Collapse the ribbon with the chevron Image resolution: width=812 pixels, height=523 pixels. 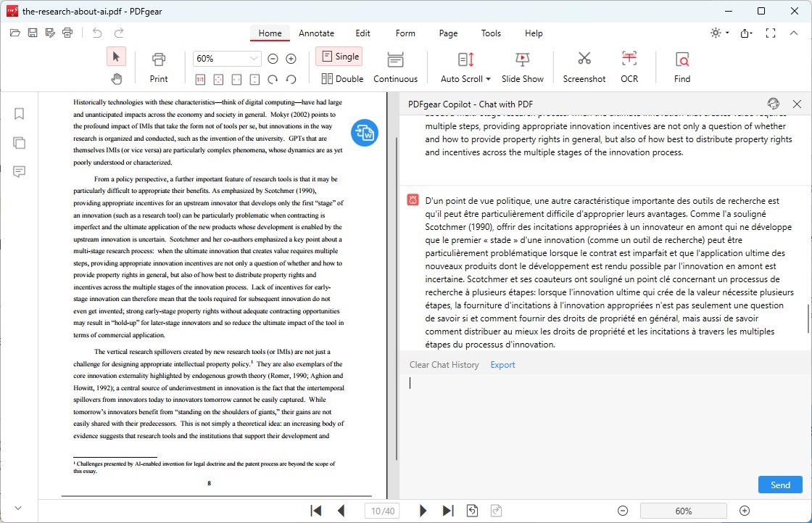point(793,33)
